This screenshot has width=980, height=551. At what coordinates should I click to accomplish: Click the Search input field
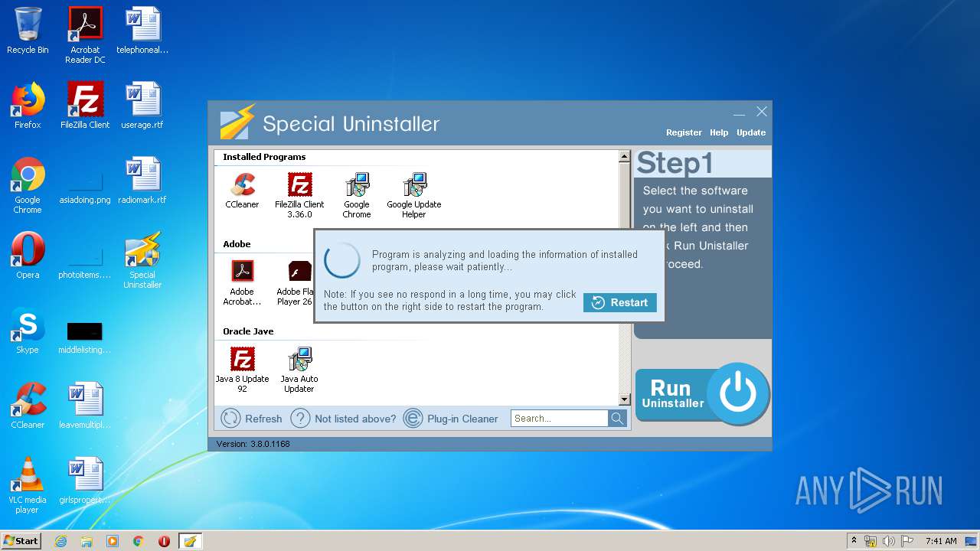pos(560,419)
